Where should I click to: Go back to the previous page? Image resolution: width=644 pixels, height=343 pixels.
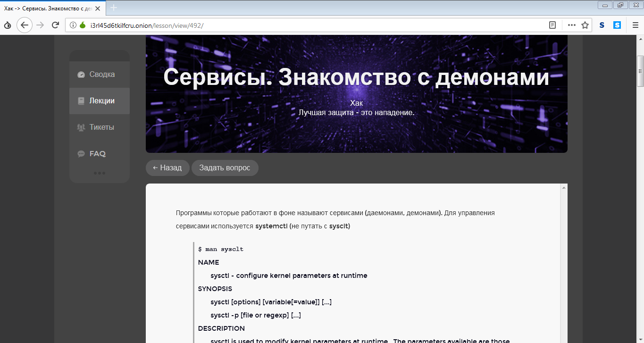(x=25, y=25)
